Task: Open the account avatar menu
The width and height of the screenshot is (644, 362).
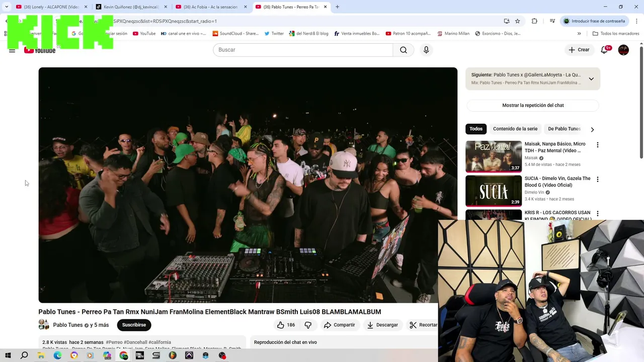Action: coord(623,50)
